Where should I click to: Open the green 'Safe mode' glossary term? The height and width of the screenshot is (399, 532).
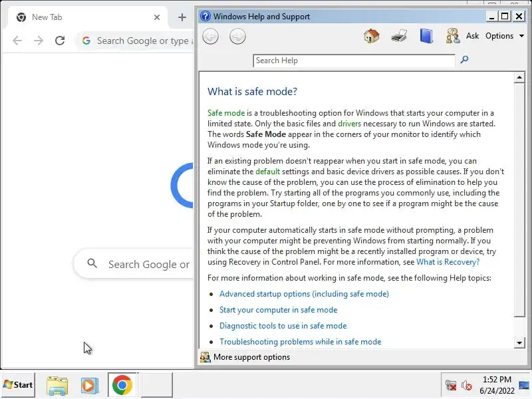(226, 113)
